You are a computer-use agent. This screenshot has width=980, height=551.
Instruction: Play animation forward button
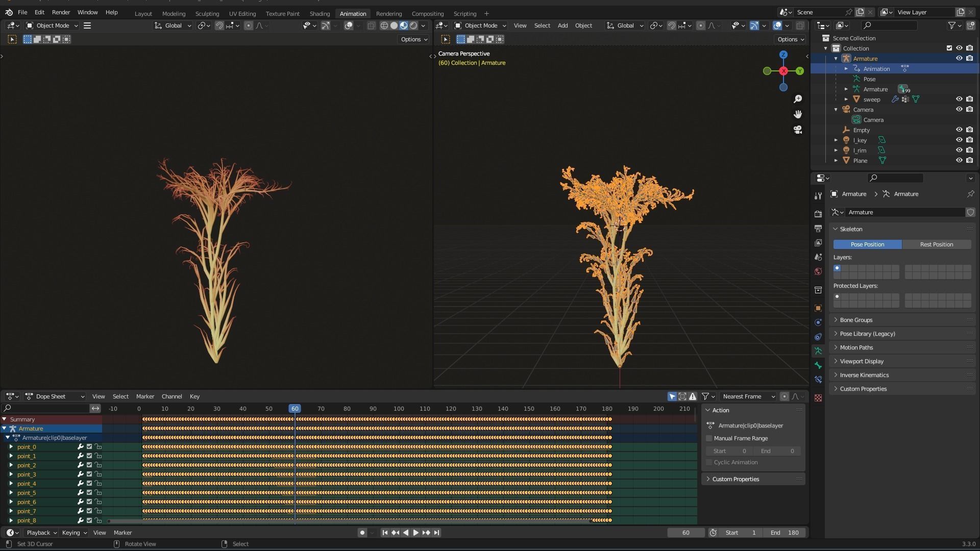415,533
